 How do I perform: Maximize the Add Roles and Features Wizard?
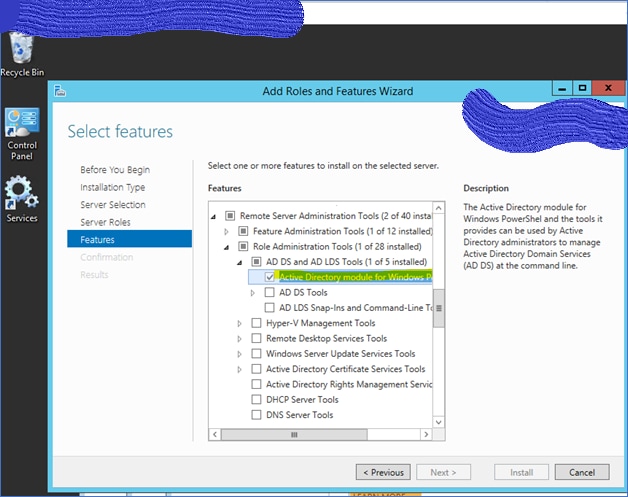tap(582, 88)
